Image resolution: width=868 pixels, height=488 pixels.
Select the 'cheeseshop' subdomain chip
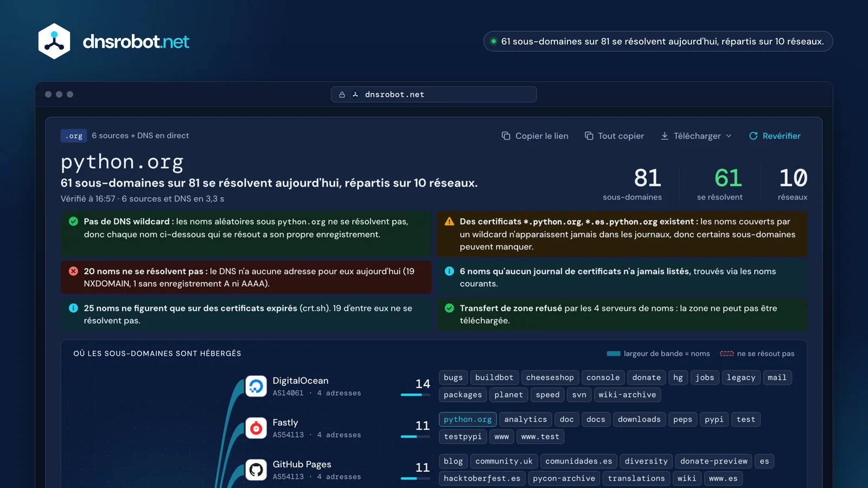(550, 377)
